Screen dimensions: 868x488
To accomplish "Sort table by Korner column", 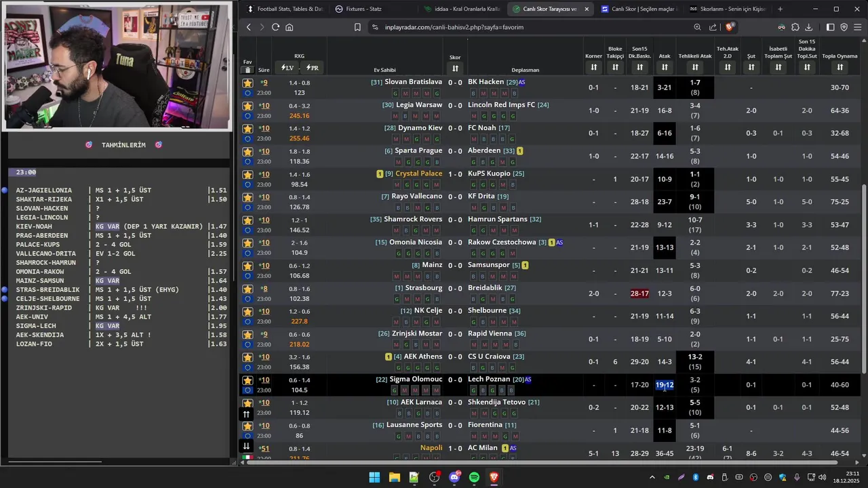I will point(593,67).
